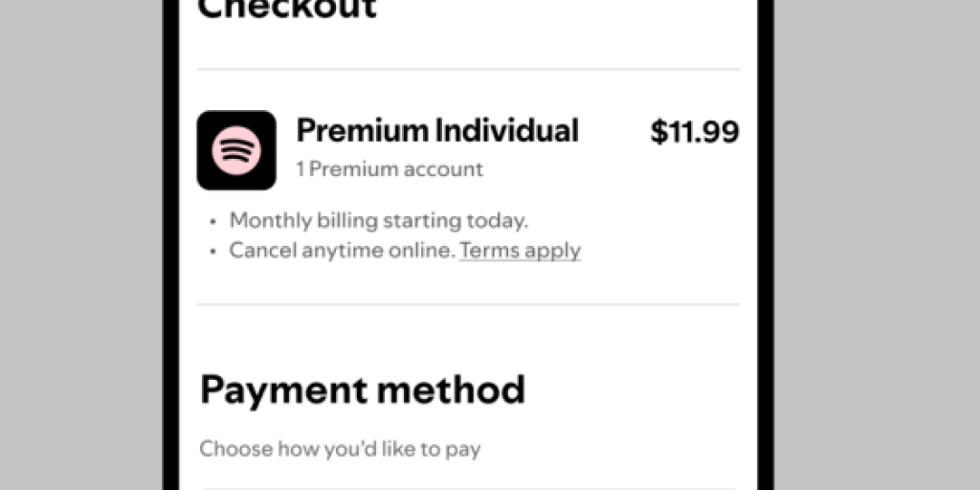Click the divider line below Checkout heading
This screenshot has width=980, height=490.
(468, 69)
